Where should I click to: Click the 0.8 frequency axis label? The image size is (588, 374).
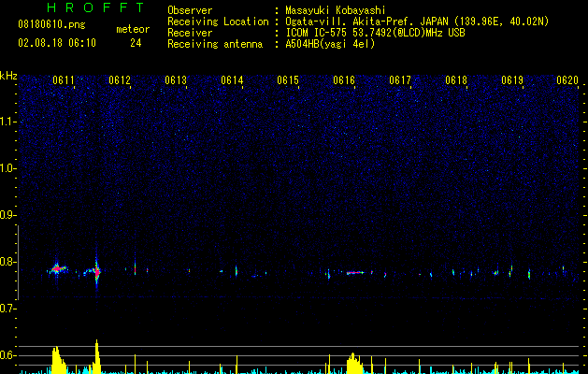(7, 262)
